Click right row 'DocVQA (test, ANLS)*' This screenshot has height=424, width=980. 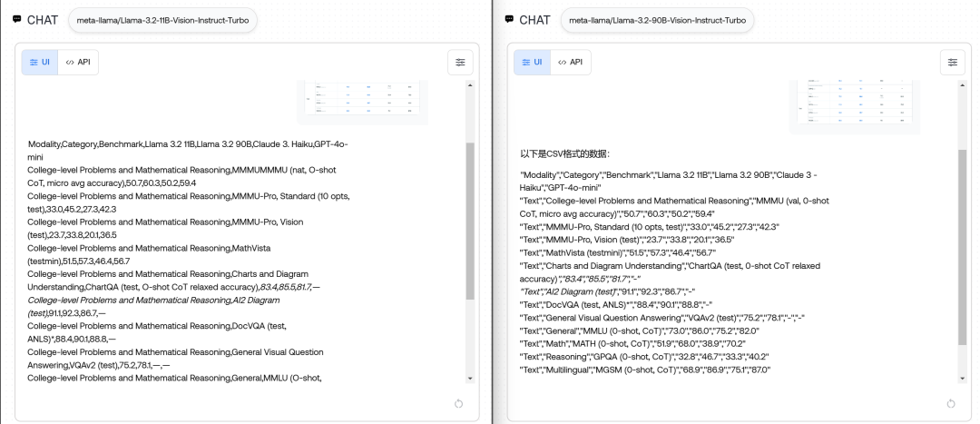pyautogui.click(x=616, y=304)
